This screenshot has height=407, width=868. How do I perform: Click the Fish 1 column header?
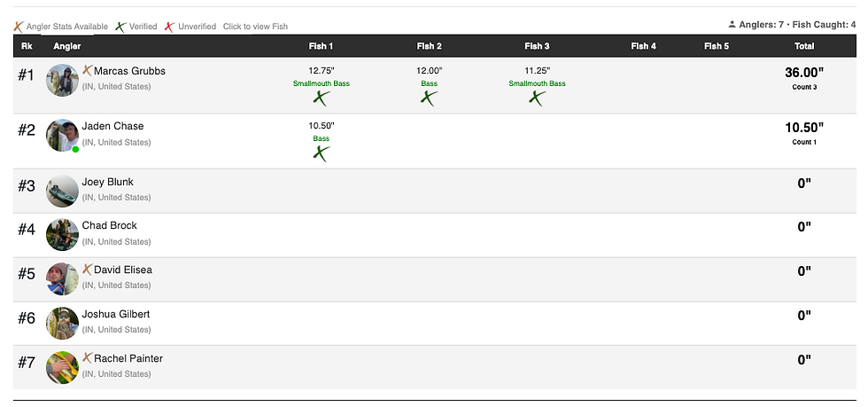click(320, 46)
